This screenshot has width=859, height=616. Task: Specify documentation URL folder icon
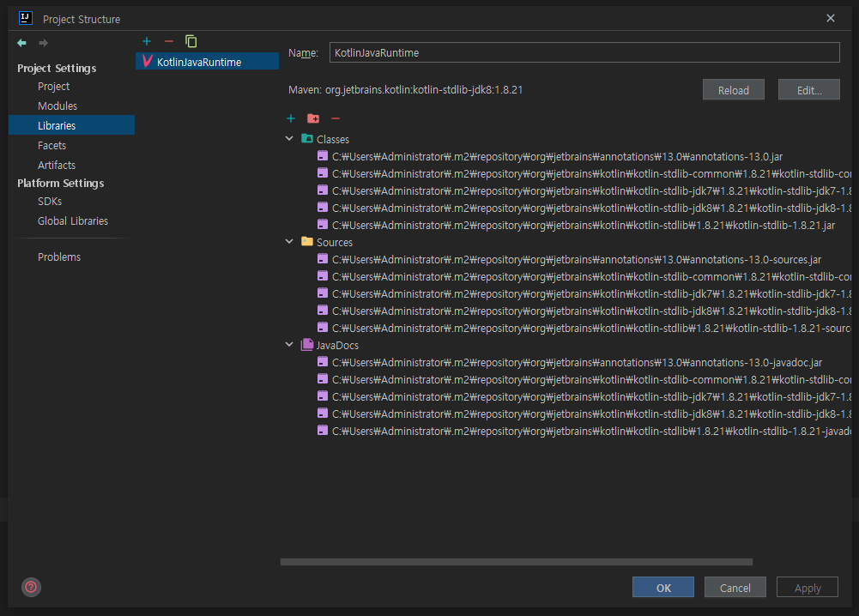point(313,118)
